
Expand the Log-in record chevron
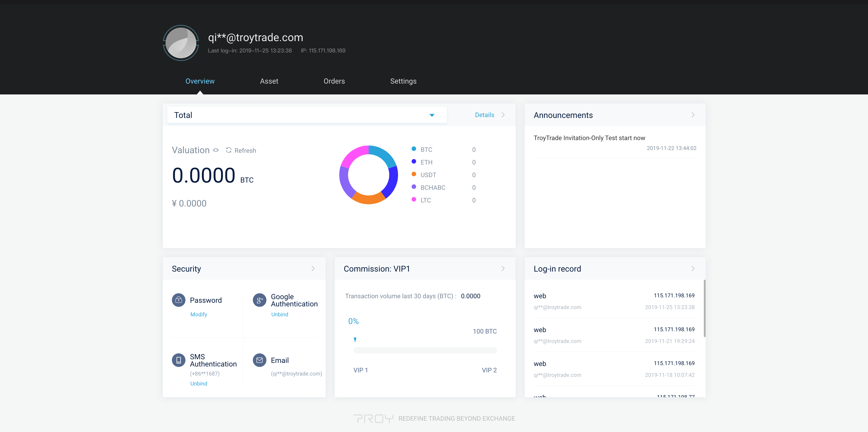[693, 268]
